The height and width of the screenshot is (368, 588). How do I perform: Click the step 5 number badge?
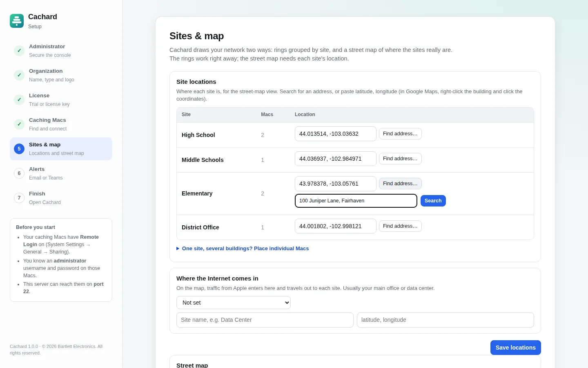click(x=19, y=149)
